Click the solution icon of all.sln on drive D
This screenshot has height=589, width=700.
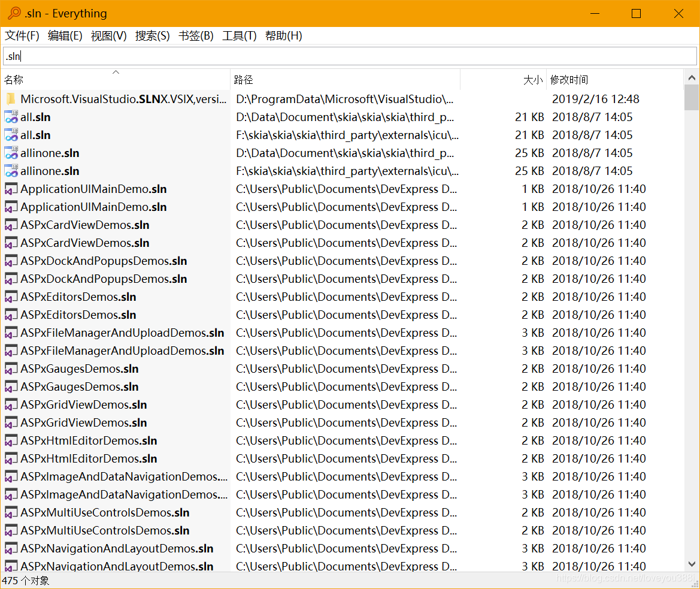[11, 117]
